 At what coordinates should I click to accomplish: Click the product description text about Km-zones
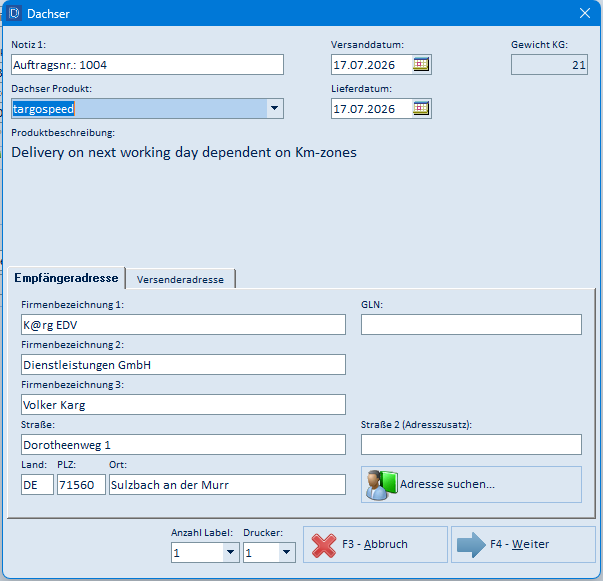[x=184, y=153]
